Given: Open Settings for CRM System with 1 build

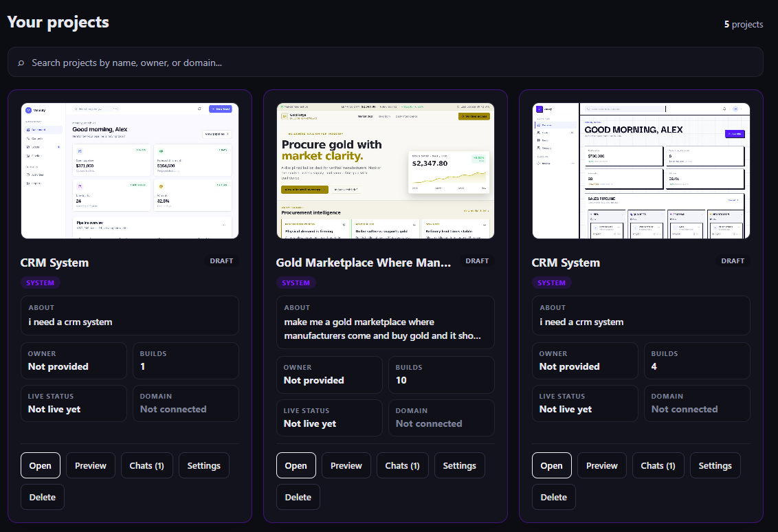Looking at the screenshot, I should pos(204,465).
